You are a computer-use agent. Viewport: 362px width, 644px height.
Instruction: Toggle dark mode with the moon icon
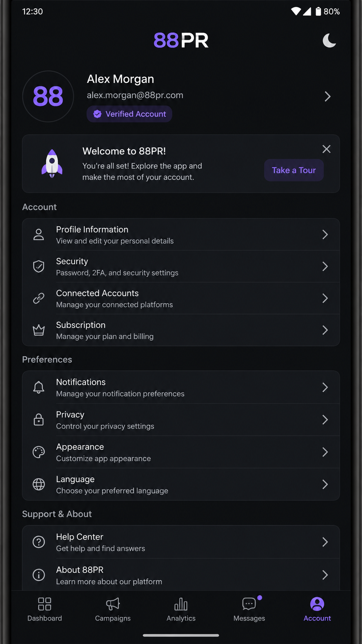329,40
